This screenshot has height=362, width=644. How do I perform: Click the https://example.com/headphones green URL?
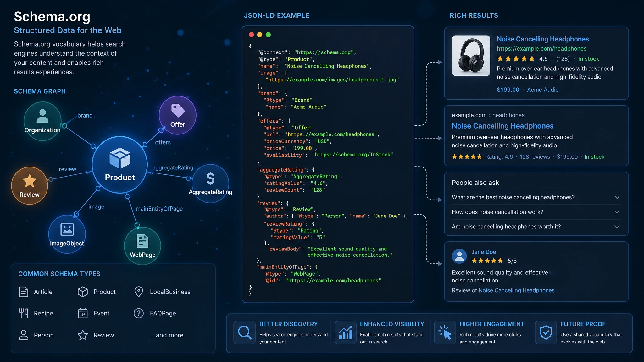click(541, 49)
